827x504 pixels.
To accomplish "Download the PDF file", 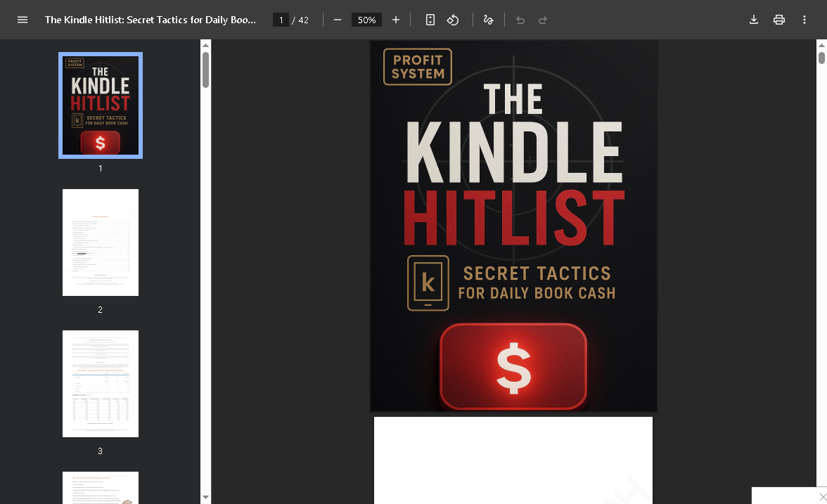I will 754,20.
